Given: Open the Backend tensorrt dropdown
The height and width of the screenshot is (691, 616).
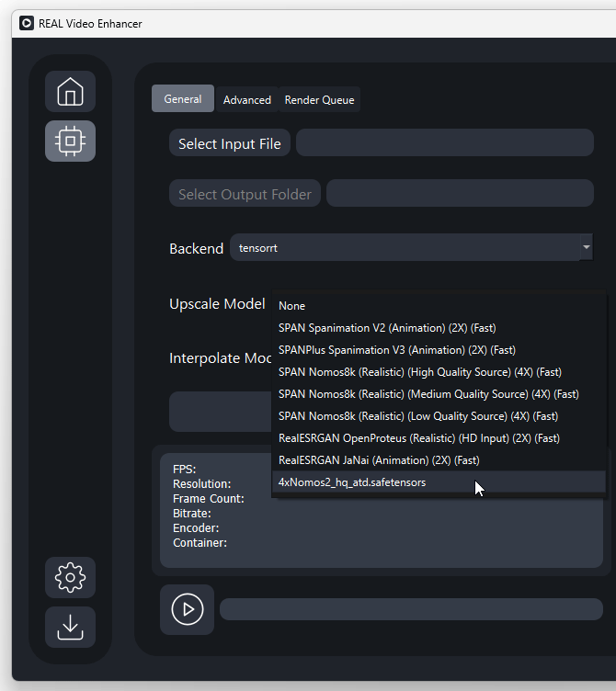Looking at the screenshot, I should click(411, 248).
